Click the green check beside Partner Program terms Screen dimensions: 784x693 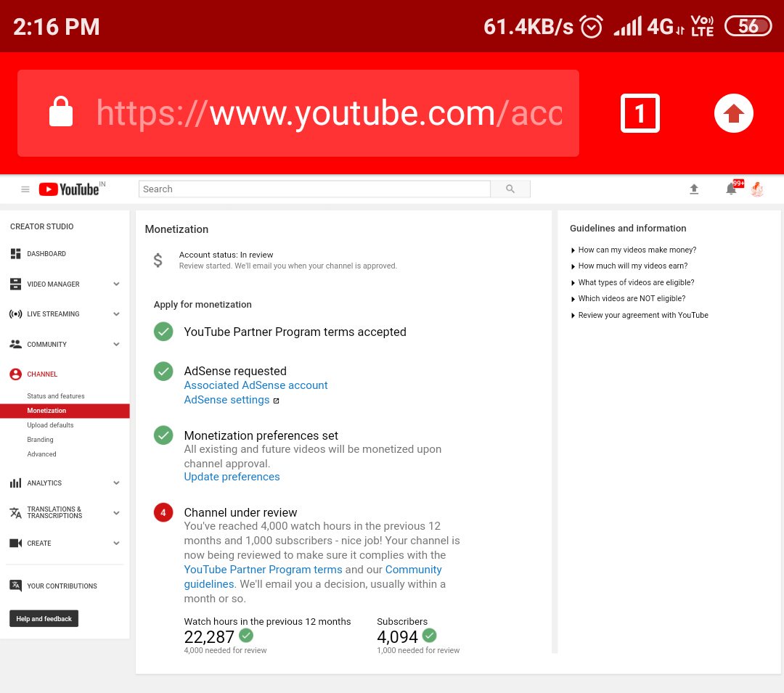coord(163,332)
